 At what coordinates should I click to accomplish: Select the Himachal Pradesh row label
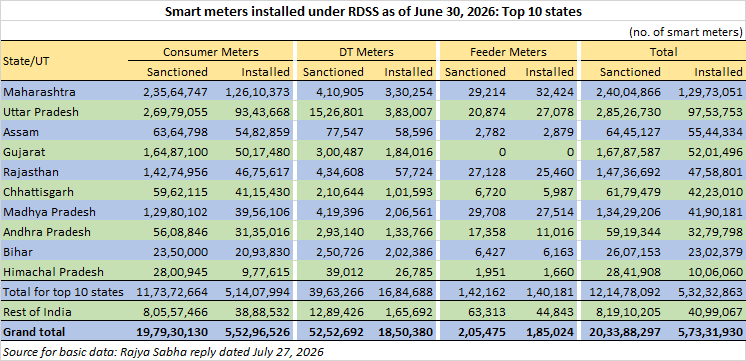47,272
